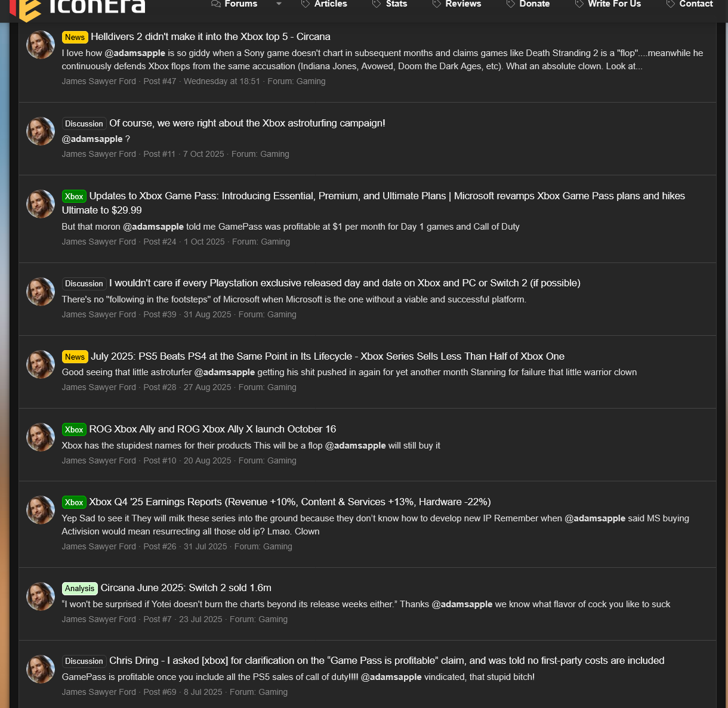Image resolution: width=728 pixels, height=708 pixels.
Task: Click the Xbox prefix tag on Game Pass thread
Action: (x=74, y=196)
